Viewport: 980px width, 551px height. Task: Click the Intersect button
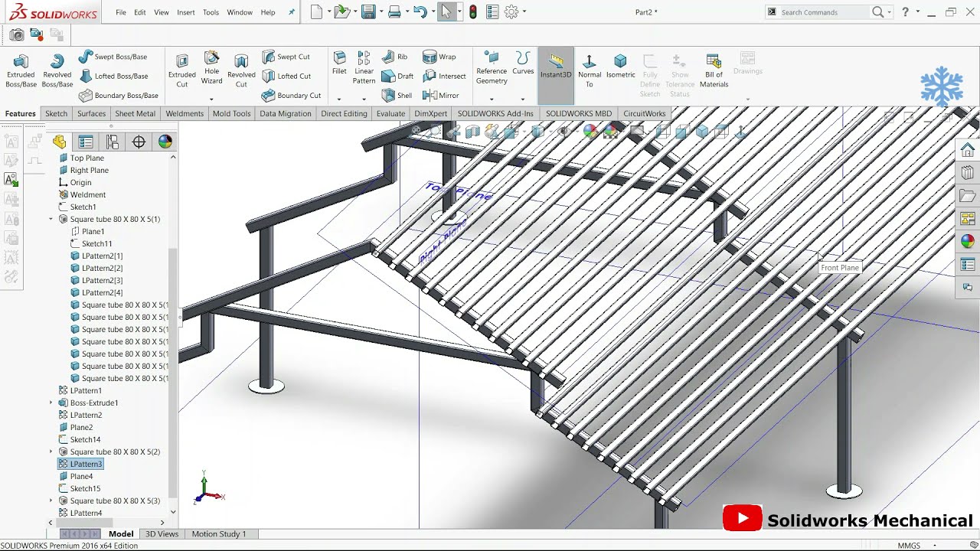tap(444, 76)
